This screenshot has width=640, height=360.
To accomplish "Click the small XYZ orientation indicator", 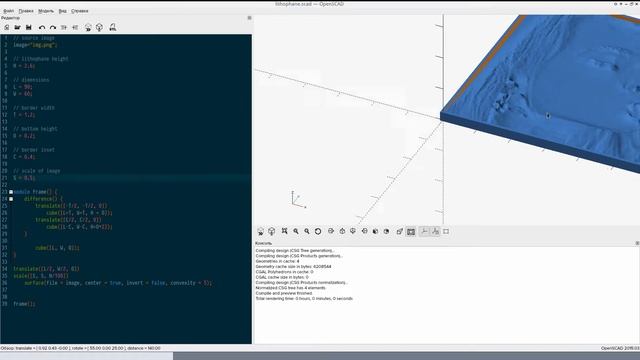I will click(x=298, y=199).
